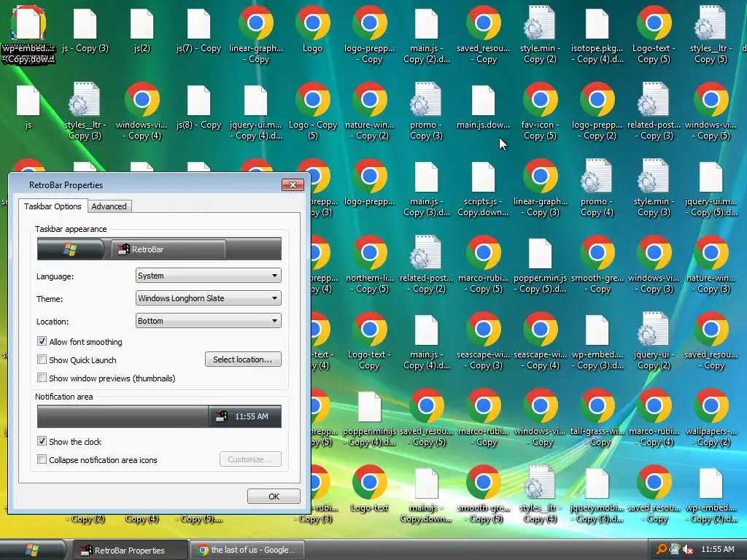Select northern-li... - Copy (5) desktop icon
The image size is (747, 560).
coord(370,264)
